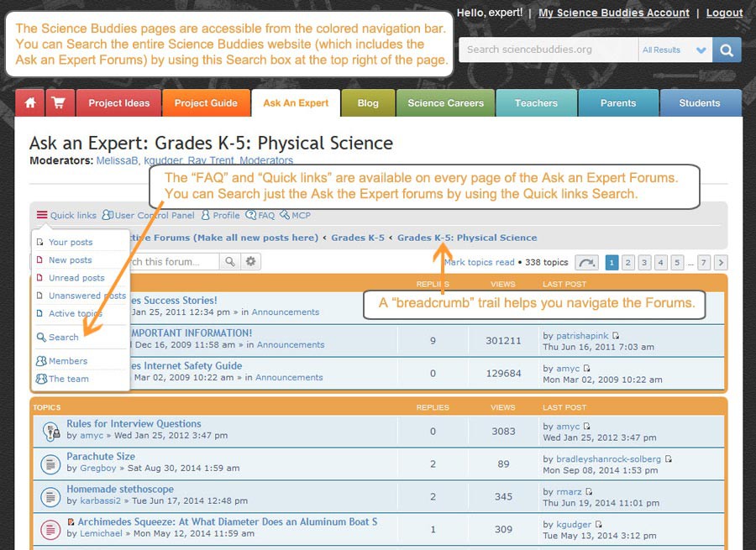Click Grades K-5 breadcrumb link
The width and height of the screenshot is (756, 550).
point(358,238)
